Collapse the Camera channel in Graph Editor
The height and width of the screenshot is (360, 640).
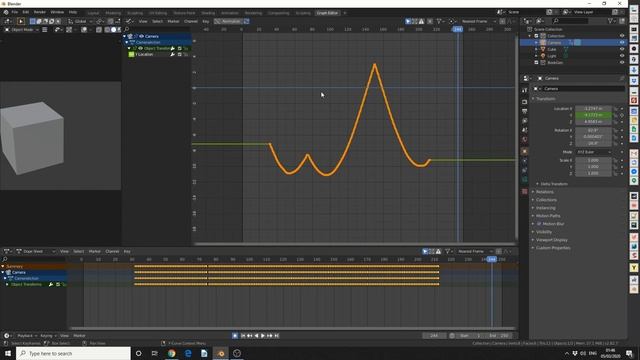(124, 36)
